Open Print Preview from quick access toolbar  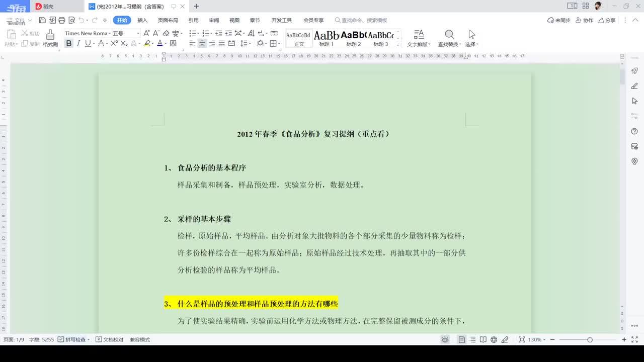pos(71,20)
